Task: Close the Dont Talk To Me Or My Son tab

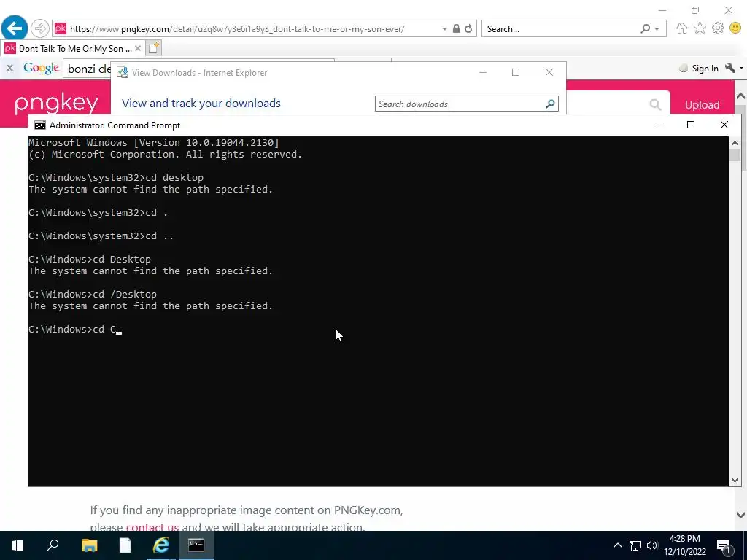Action: click(x=138, y=48)
